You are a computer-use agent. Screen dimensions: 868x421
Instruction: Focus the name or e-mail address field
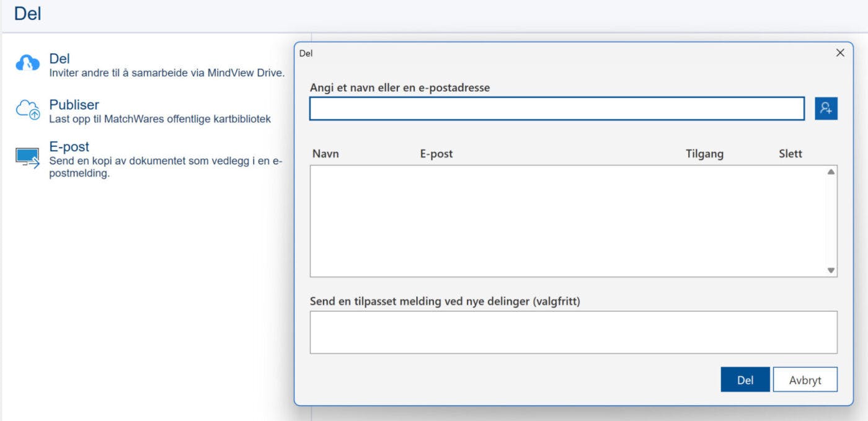point(557,109)
